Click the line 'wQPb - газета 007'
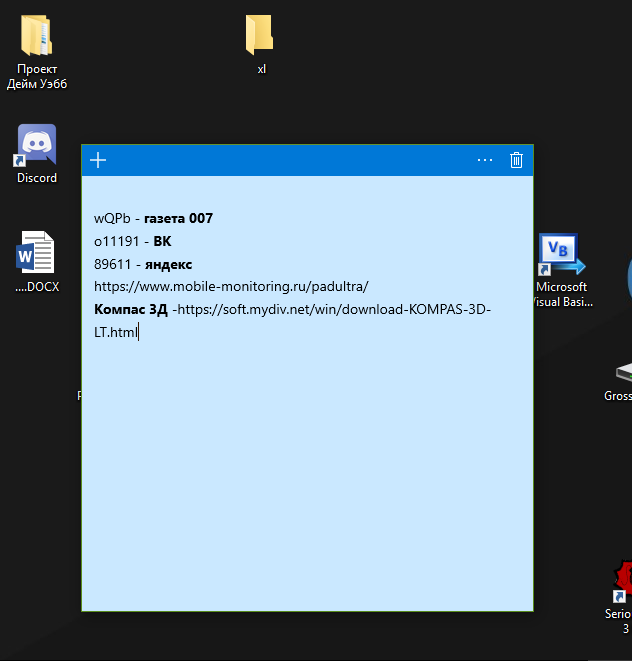The height and width of the screenshot is (661, 632). tap(153, 218)
